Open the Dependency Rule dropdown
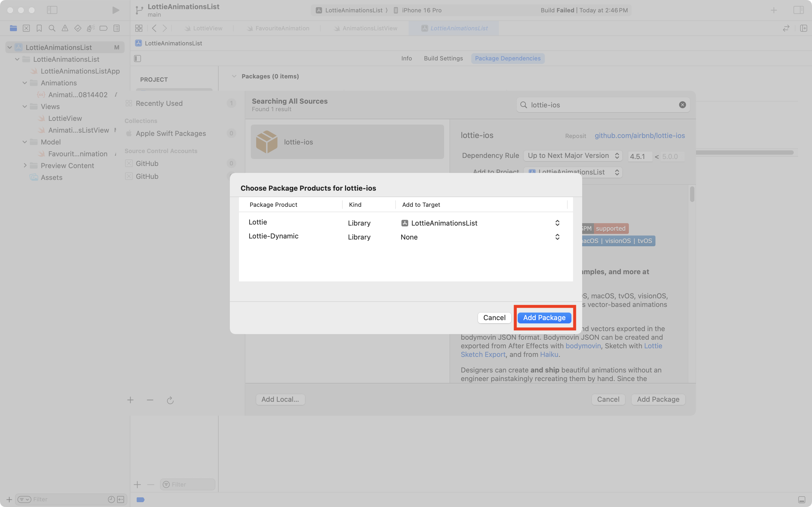Image resolution: width=812 pixels, height=507 pixels. click(x=573, y=155)
